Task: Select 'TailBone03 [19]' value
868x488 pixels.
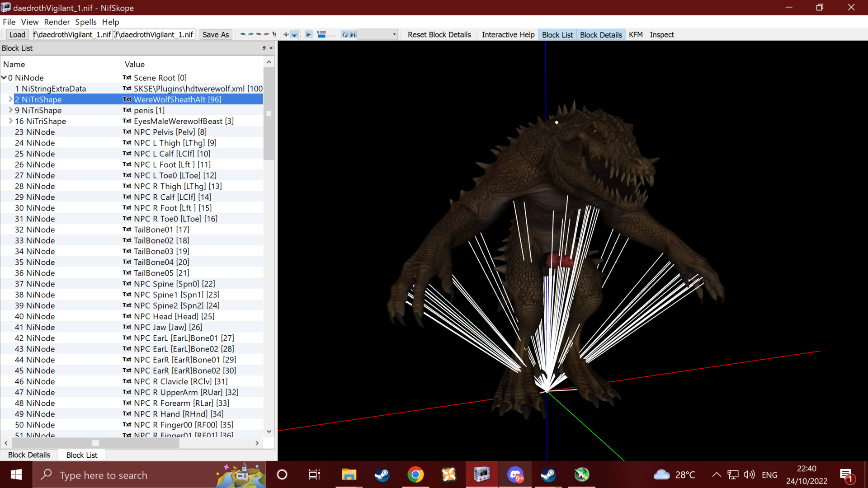Action: point(161,251)
